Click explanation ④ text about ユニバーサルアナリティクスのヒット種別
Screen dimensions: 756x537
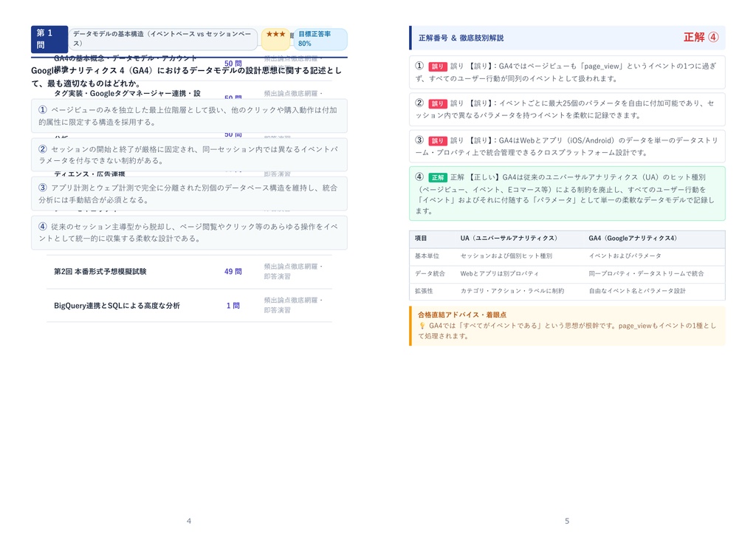[566, 194]
